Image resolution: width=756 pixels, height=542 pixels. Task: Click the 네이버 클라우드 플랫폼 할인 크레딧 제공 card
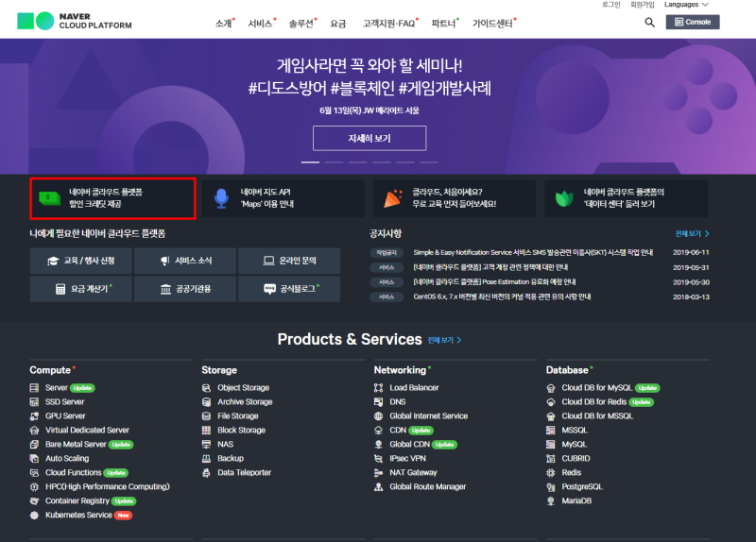[112, 198]
